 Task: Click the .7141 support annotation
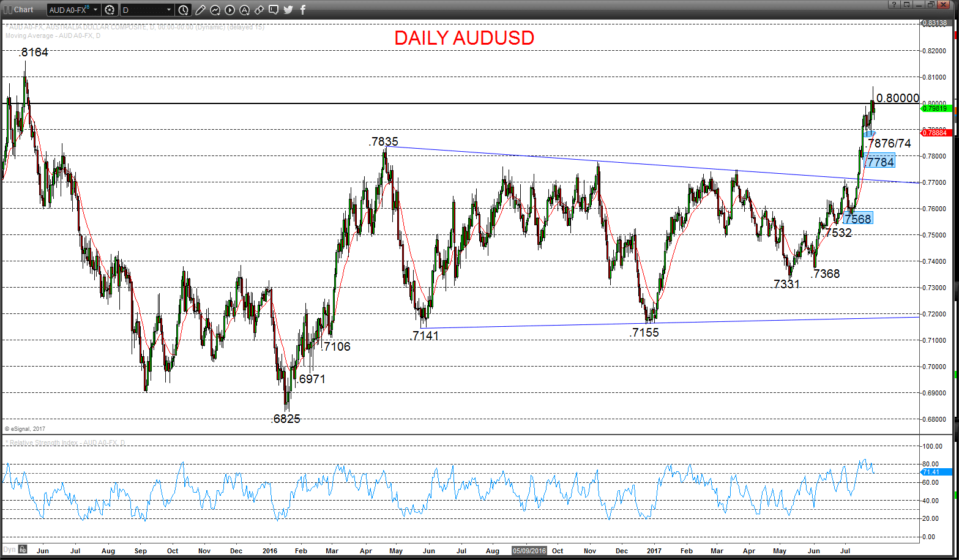pos(425,335)
